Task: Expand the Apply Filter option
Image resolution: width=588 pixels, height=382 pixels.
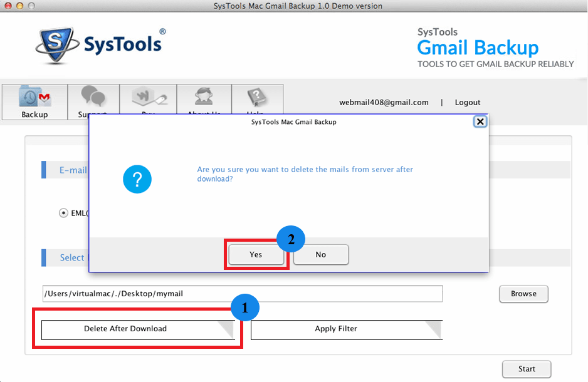Action: [347, 329]
